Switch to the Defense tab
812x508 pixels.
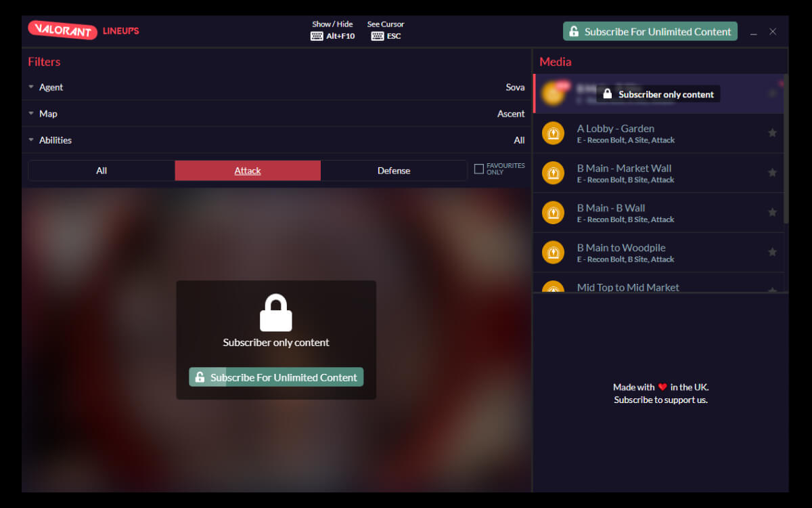pos(394,170)
